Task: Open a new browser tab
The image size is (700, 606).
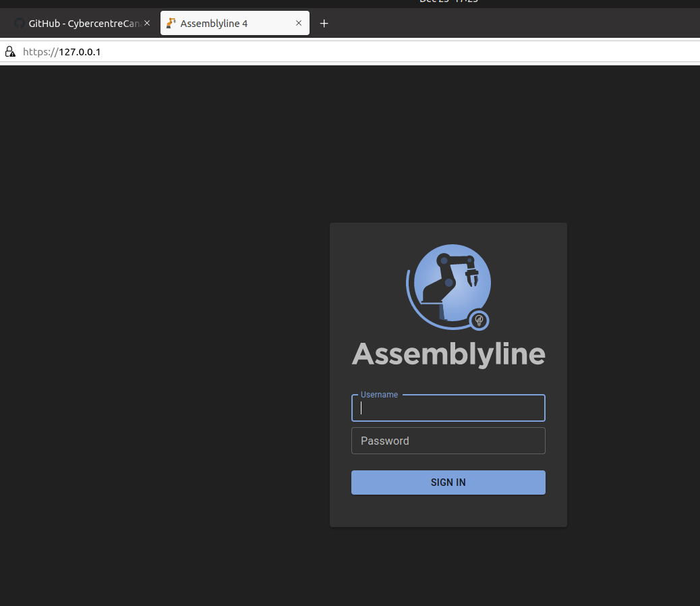Action: [324, 23]
